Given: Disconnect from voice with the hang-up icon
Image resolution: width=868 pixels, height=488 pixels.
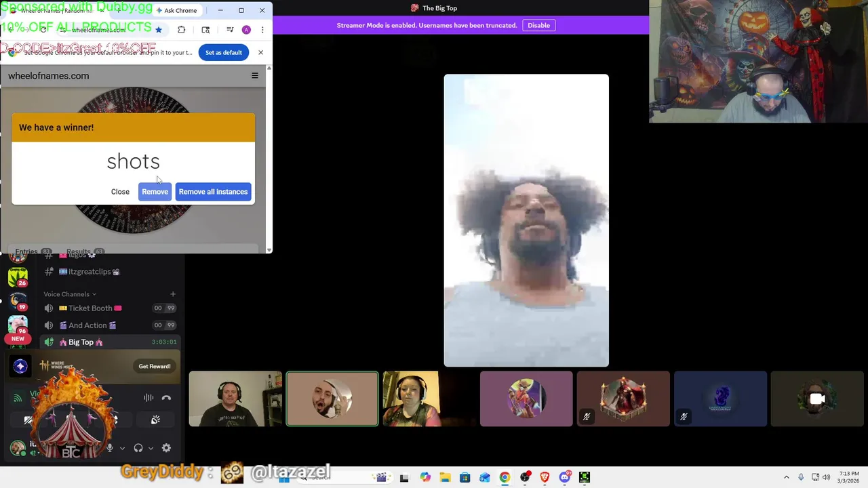Looking at the screenshot, I should pos(166,398).
